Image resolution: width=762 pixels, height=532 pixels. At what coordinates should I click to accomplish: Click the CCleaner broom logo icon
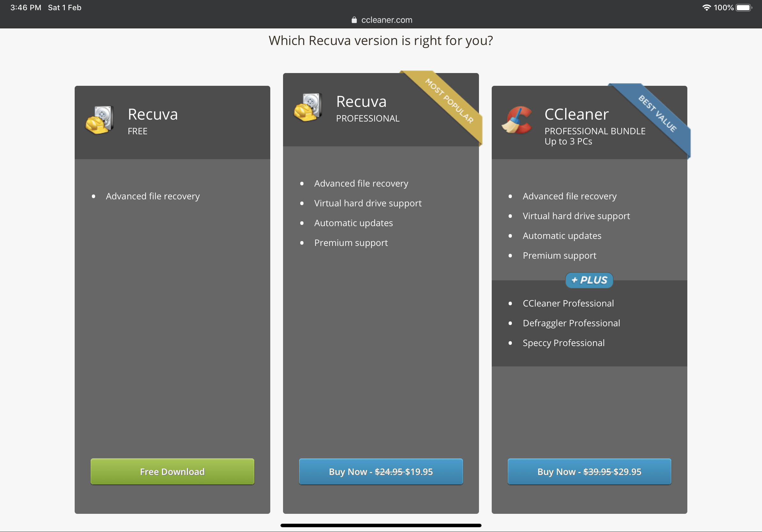click(517, 120)
